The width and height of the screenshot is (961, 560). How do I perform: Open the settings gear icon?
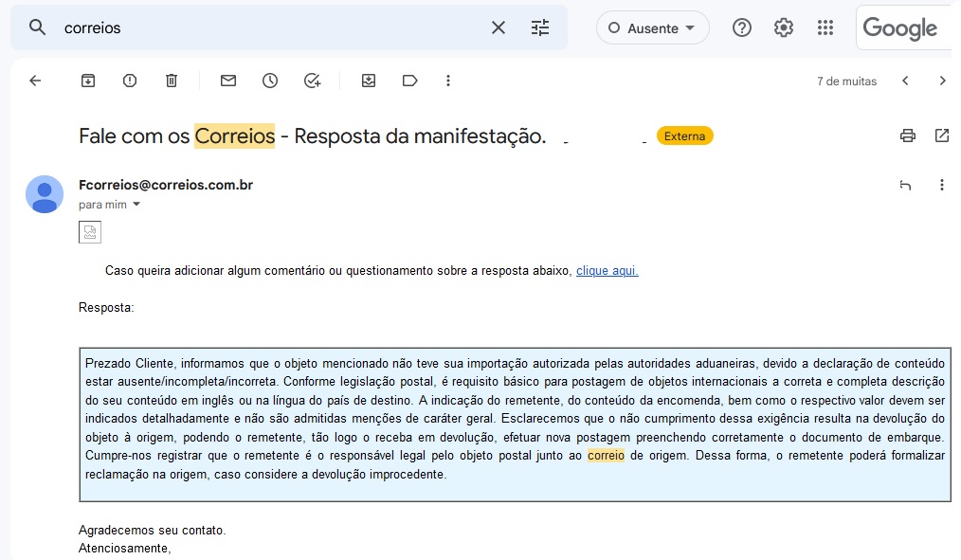(783, 27)
